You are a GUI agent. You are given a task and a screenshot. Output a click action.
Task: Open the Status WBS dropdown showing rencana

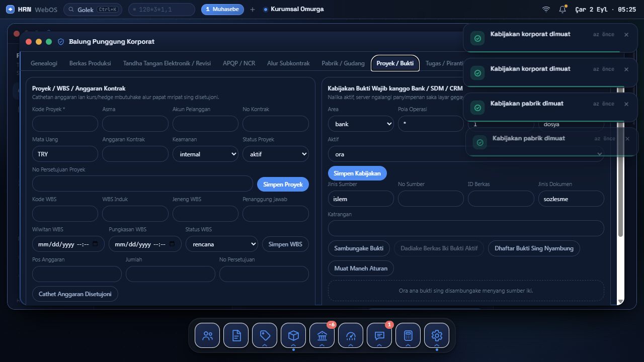point(222,244)
